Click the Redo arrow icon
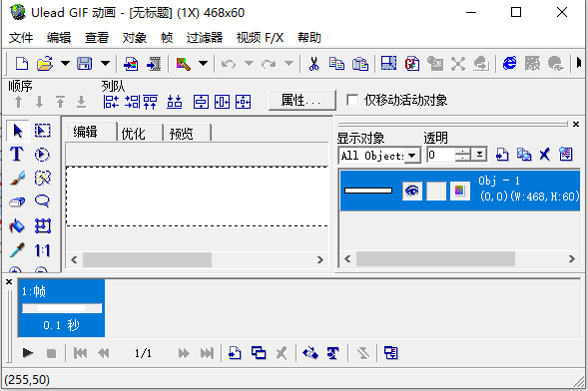Screen dimensions: 588x391 coord(269,64)
